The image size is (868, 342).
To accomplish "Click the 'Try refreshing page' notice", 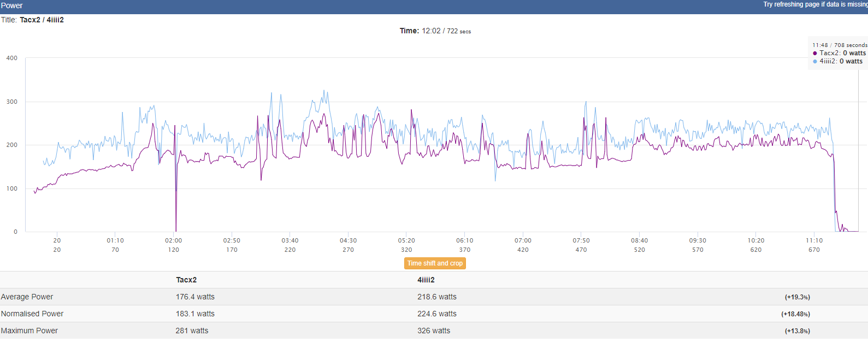I will point(814,4).
